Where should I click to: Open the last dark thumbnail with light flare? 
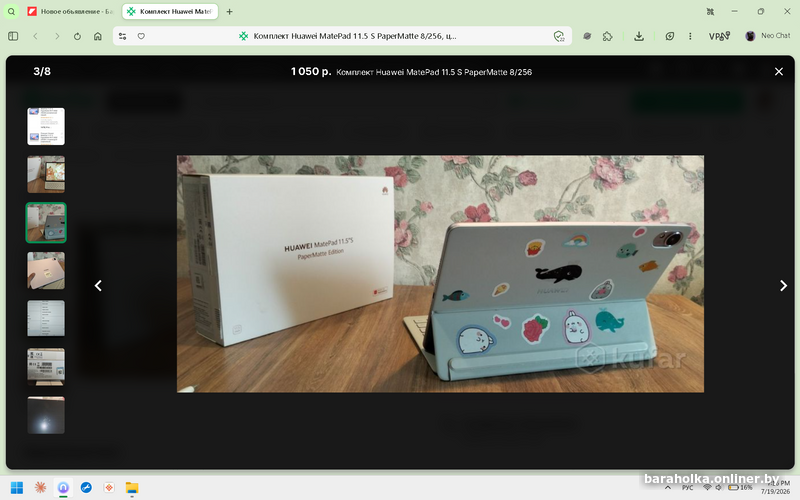[46, 415]
